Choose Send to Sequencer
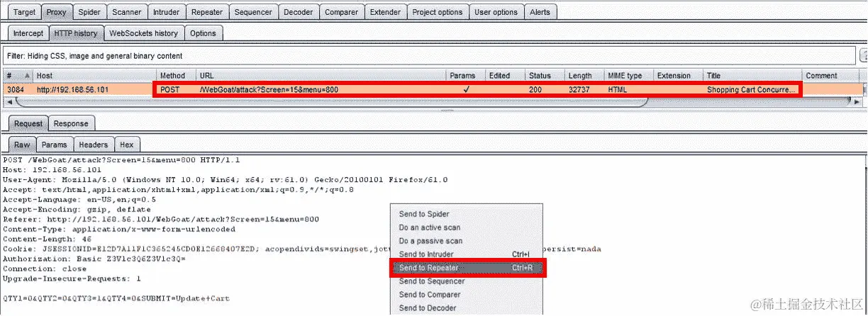Image resolution: width=868 pixels, height=316 pixels. [467, 281]
